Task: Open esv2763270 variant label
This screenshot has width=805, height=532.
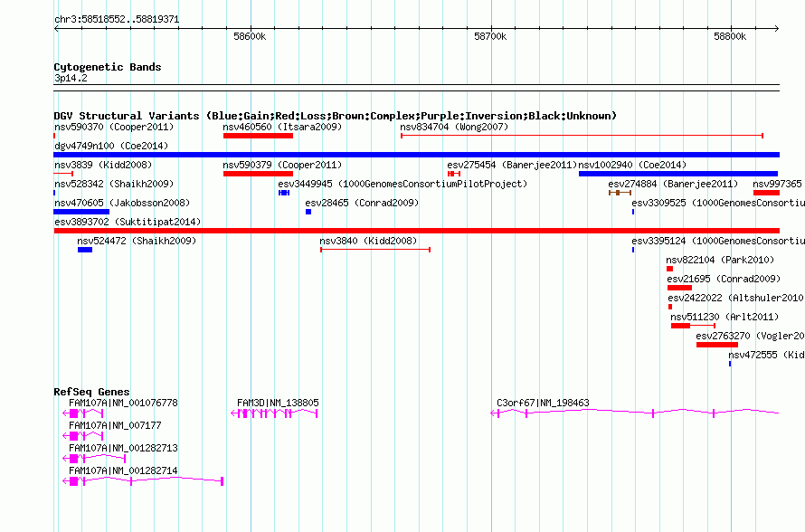Action: 750,336
